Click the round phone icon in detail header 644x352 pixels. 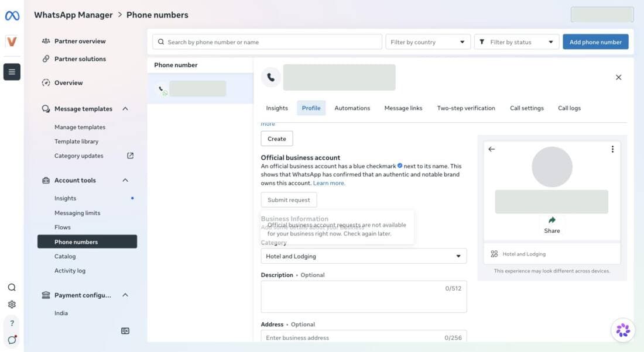click(270, 77)
